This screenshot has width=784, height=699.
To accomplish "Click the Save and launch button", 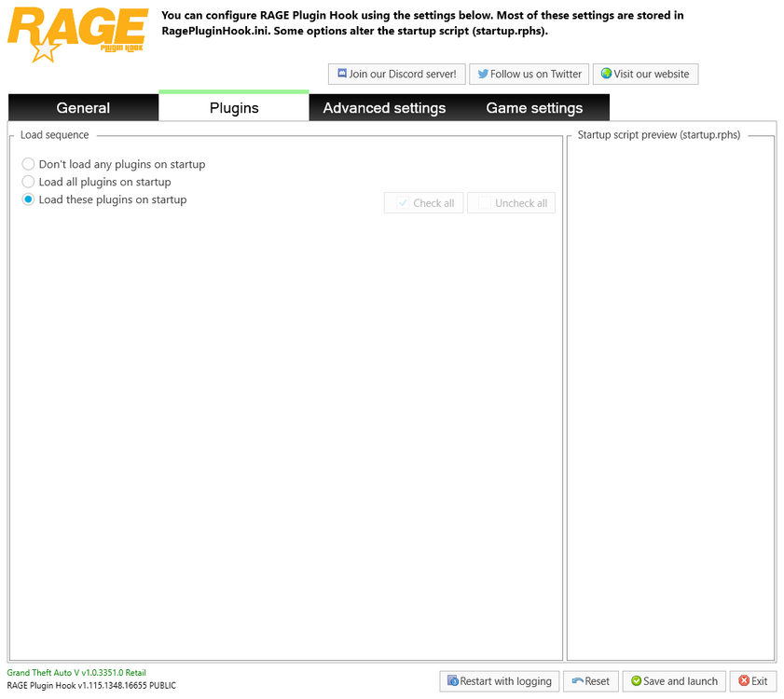I will 674,681.
